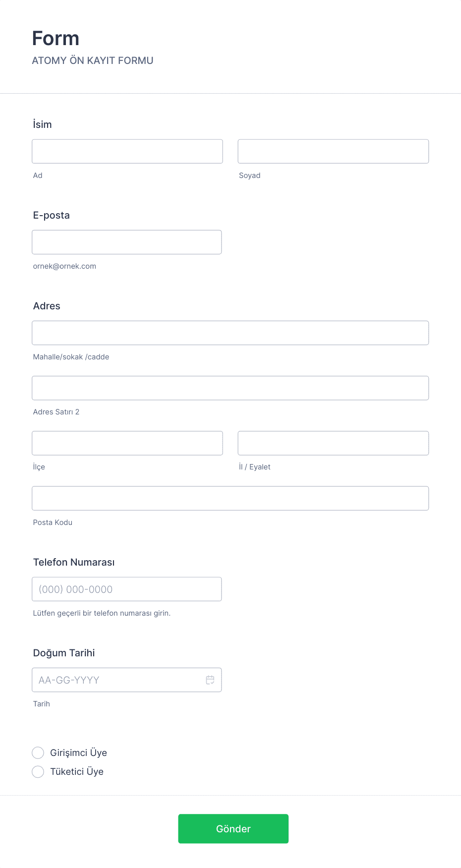Click the E-posta email input

tap(127, 242)
